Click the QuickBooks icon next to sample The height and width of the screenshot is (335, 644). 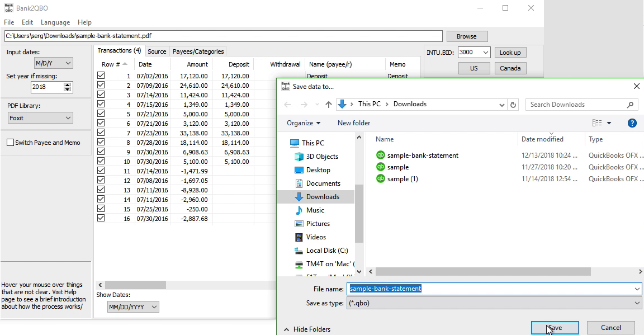(x=380, y=167)
